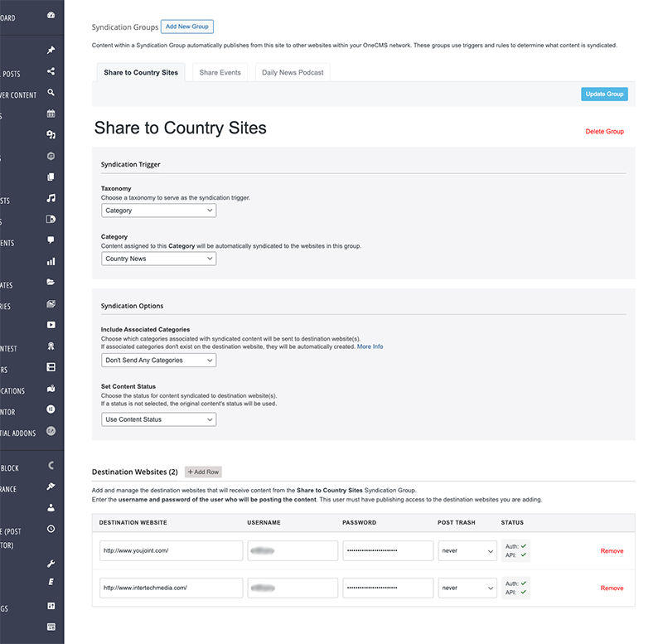Screen dimensions: 663x644
Task: Click the speech bubble comments icon
Action: (51, 240)
